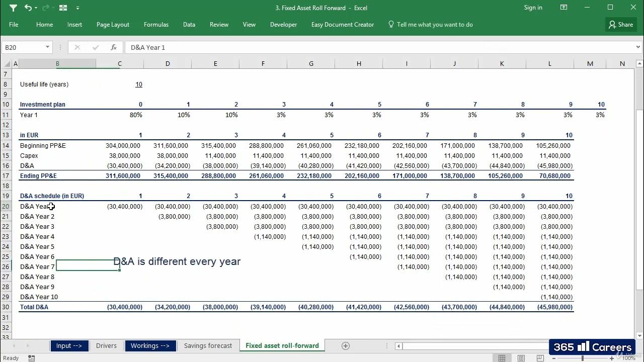Viewport: 644px width, 362px height.
Task: Switch to Normal view in status bar
Action: pyautogui.click(x=502, y=358)
